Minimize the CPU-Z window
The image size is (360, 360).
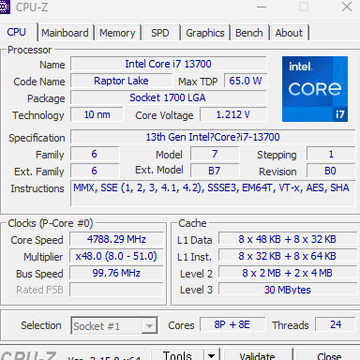[x=262, y=7]
